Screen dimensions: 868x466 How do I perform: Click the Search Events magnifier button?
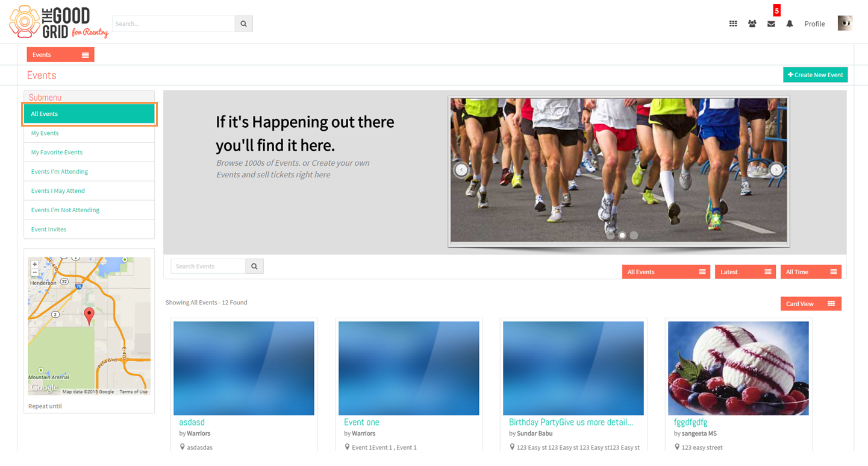254,266
